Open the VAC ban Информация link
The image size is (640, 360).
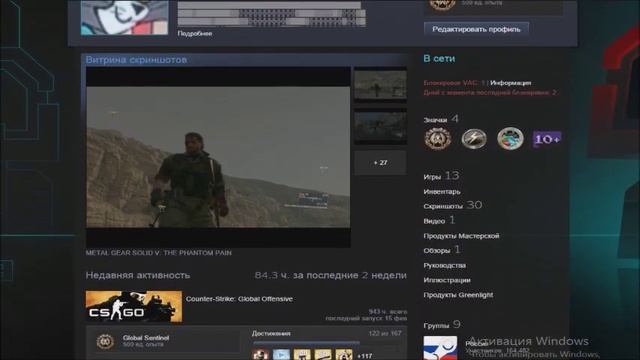tap(511, 83)
